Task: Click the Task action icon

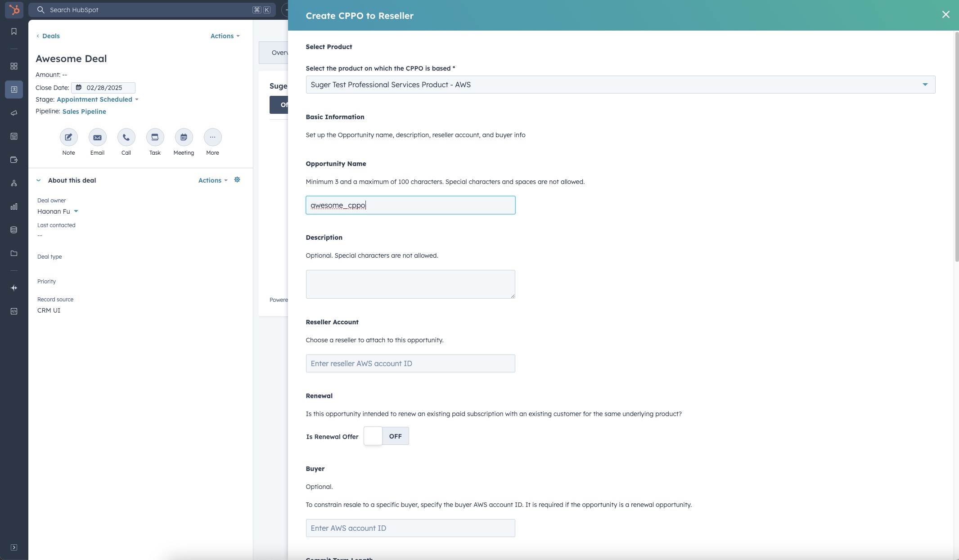Action: tap(155, 137)
